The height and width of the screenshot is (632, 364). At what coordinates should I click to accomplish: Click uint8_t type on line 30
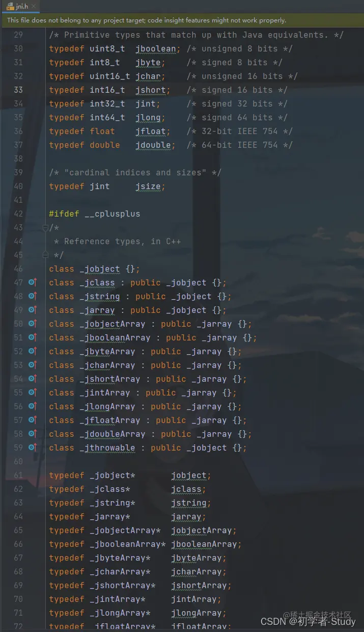coord(107,49)
